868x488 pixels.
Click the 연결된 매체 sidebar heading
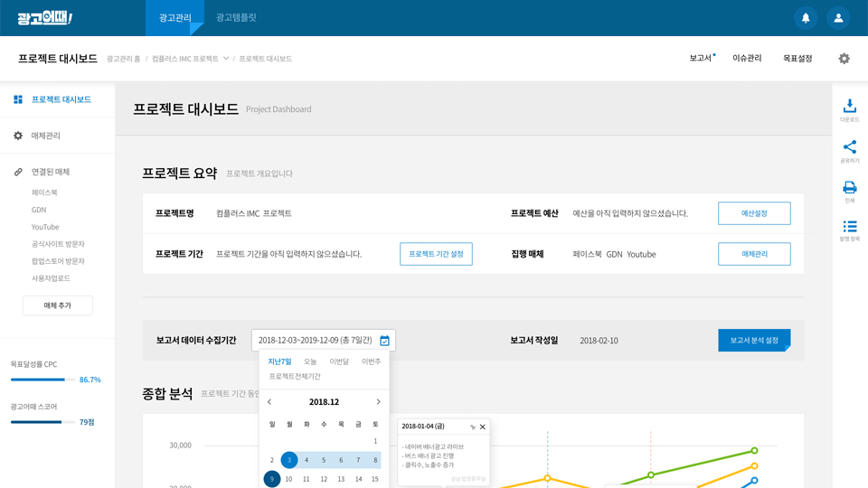[51, 172]
